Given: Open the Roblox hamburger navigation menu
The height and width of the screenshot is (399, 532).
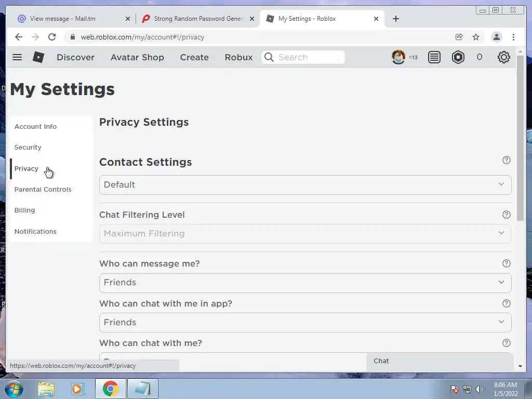Looking at the screenshot, I should (x=17, y=57).
